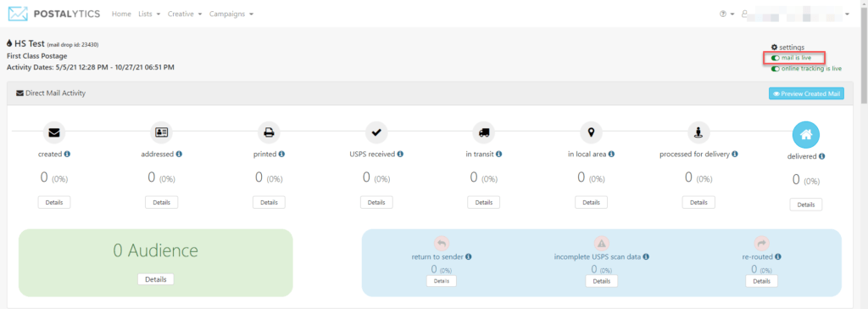Click the created envelope stage icon
Image resolution: width=868 pixels, height=309 pixels.
click(x=54, y=132)
